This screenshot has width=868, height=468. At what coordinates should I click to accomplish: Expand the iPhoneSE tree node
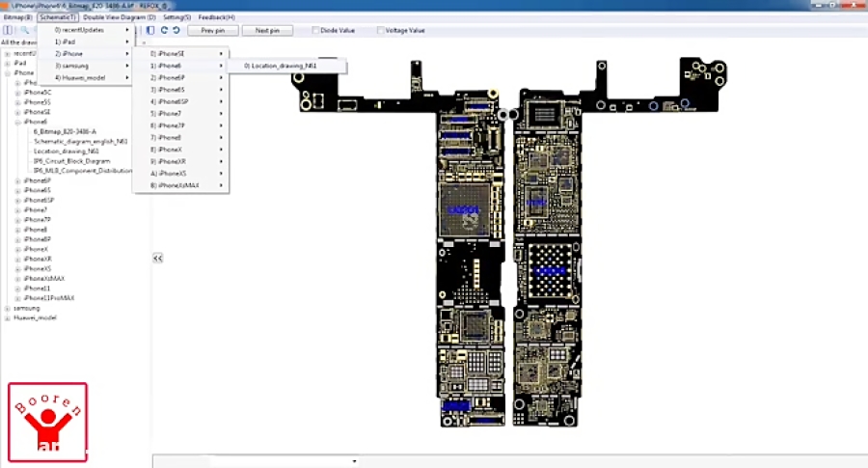pos(17,112)
